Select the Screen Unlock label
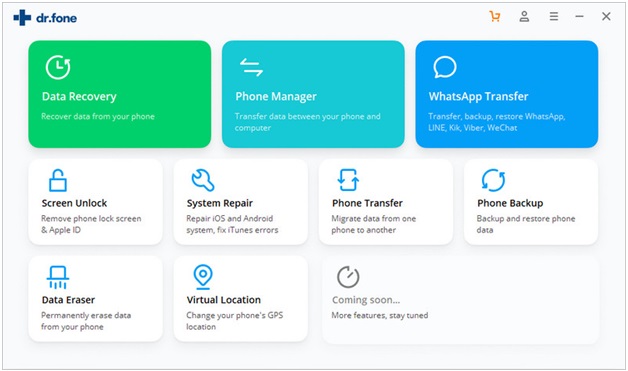Viewport: 628px width, 371px height. tap(74, 203)
